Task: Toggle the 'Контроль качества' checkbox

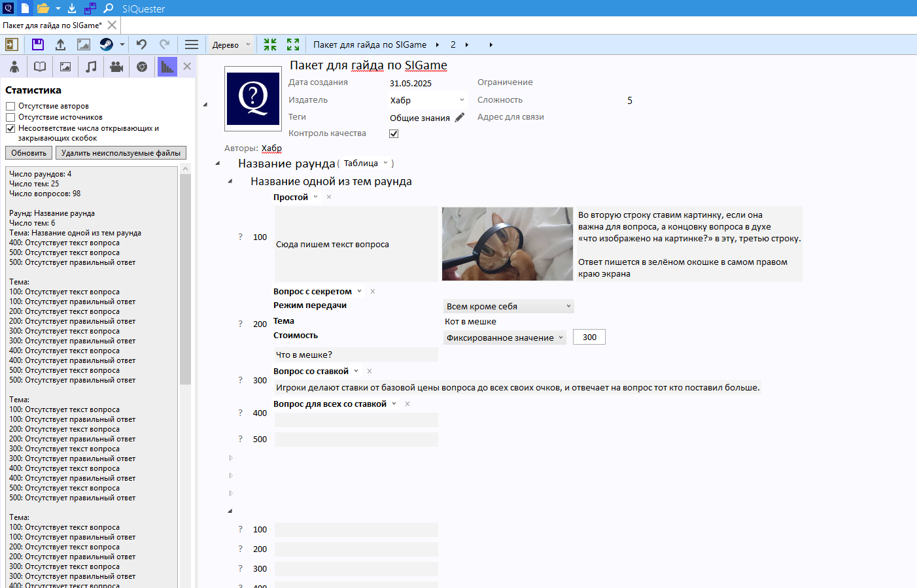Action: coord(394,133)
